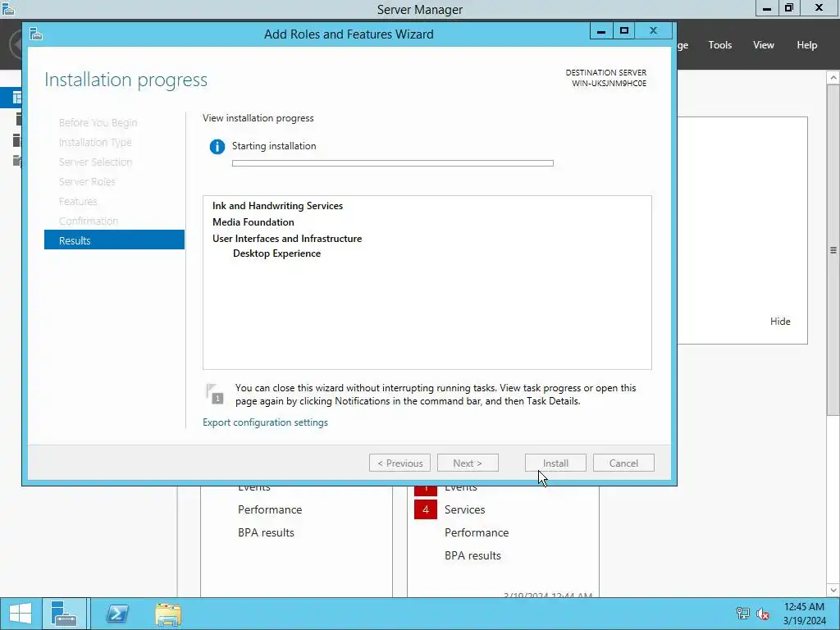840x630 pixels.
Task: Click destination server name WIN-UKSJNM9HC0E
Action: (609, 84)
